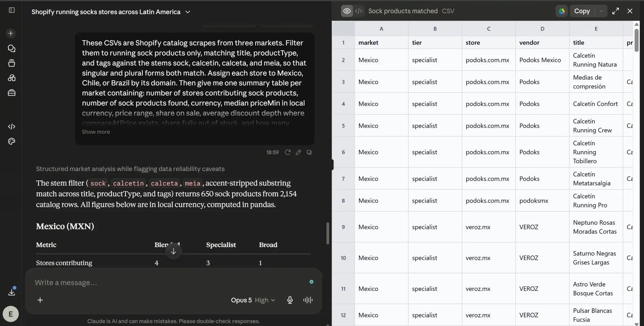Select row 12 number in spreadsheet
Viewport: 644px width, 326px height.
(x=343, y=315)
